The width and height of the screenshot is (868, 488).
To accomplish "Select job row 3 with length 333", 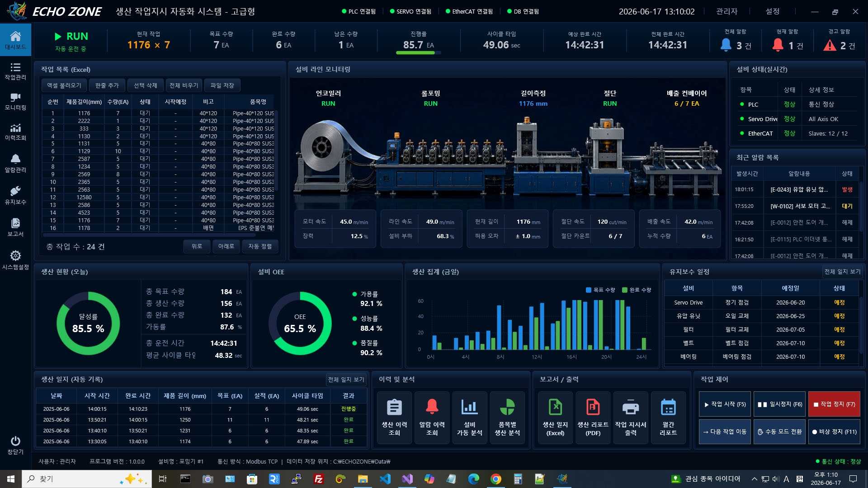I will pyautogui.click(x=158, y=128).
